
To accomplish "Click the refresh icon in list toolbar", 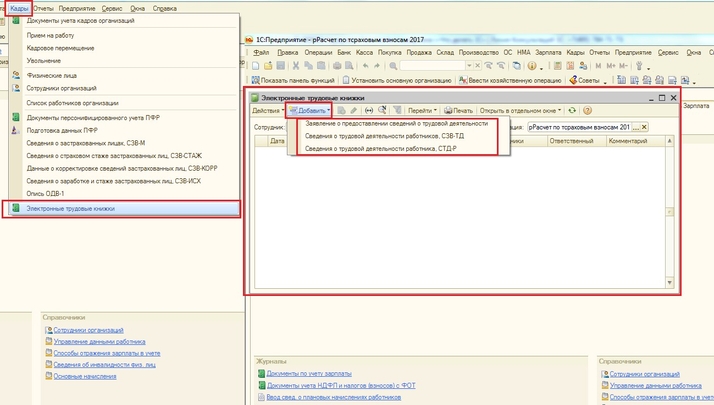I will [x=573, y=110].
